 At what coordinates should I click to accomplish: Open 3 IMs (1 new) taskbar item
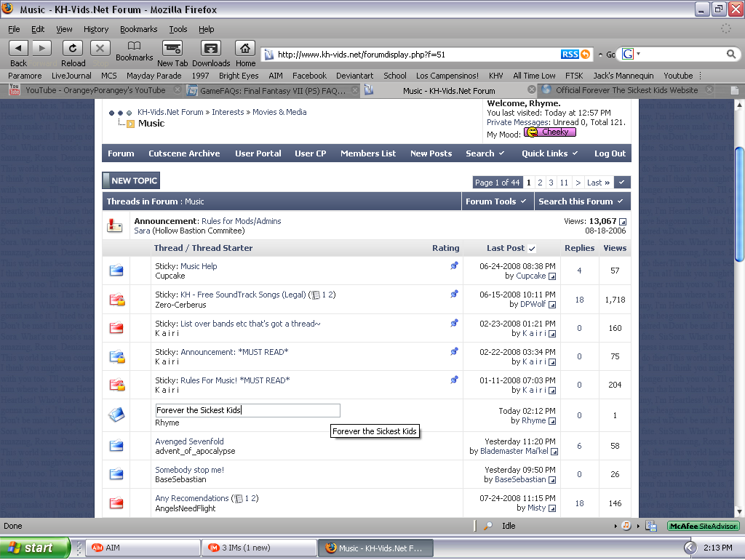click(x=259, y=548)
